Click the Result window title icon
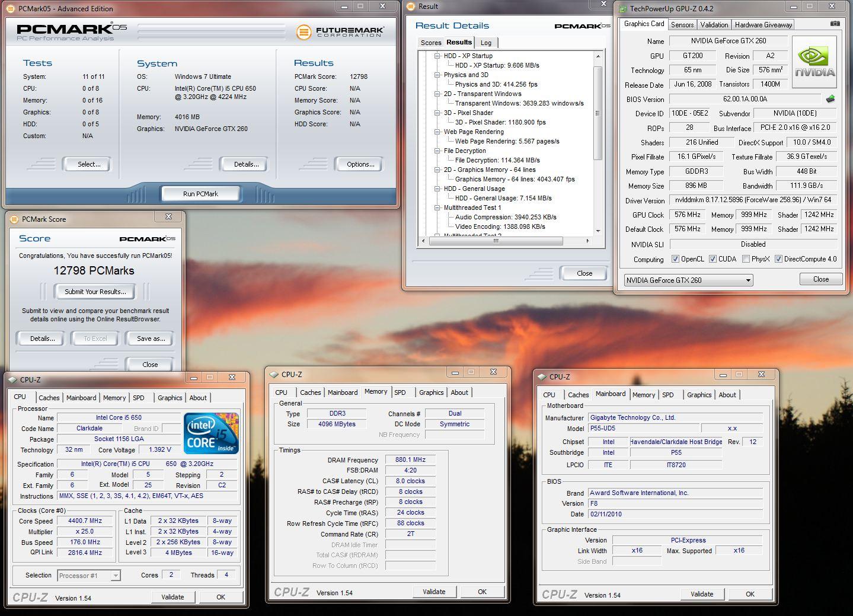 tap(410, 7)
